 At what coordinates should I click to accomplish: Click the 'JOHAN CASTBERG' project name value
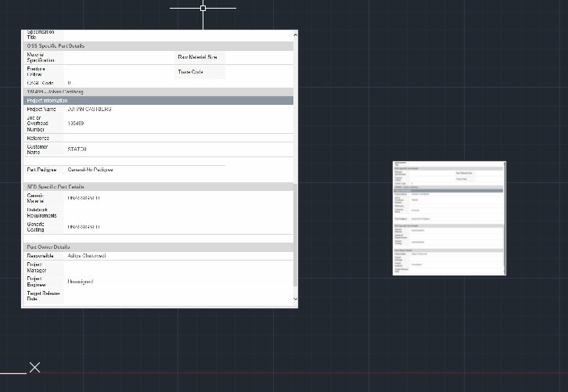point(89,109)
